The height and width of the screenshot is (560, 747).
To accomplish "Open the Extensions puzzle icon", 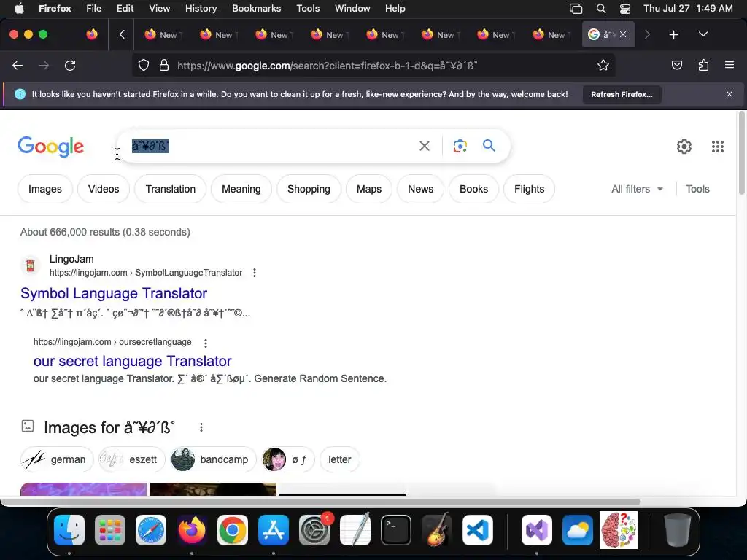I will [703, 65].
